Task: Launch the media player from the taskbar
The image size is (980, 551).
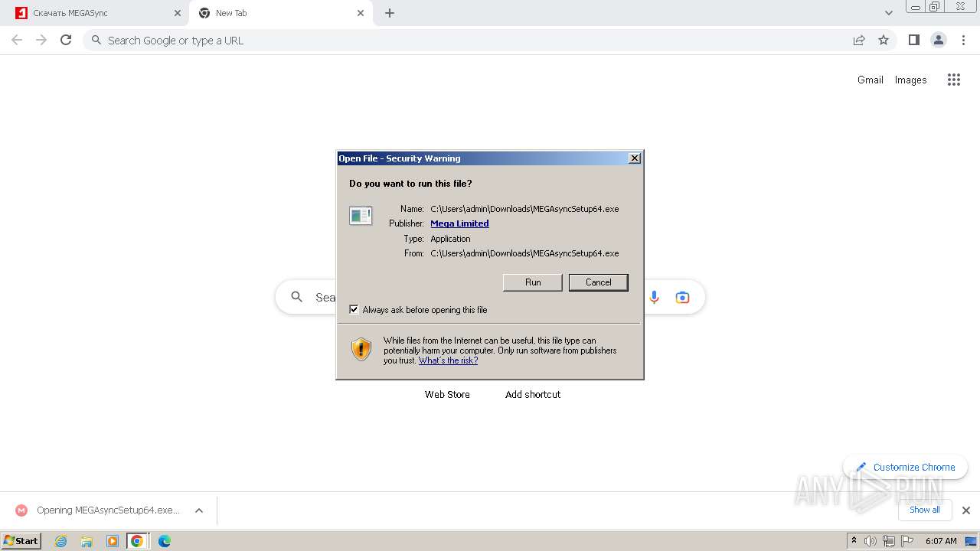Action: pyautogui.click(x=112, y=541)
